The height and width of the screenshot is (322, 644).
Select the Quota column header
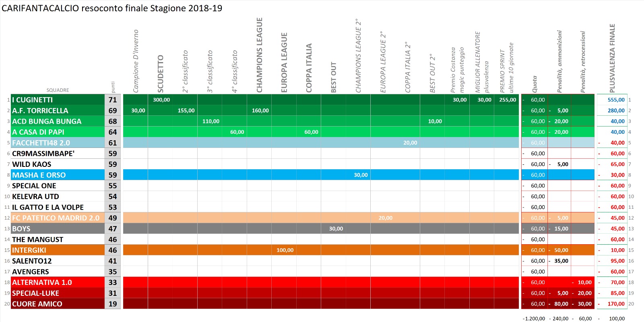pos(535,84)
